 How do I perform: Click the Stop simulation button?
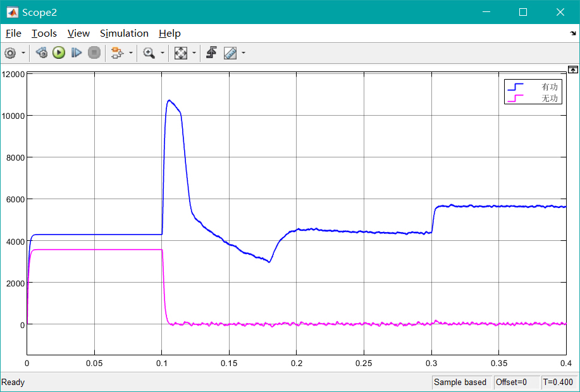(x=94, y=53)
